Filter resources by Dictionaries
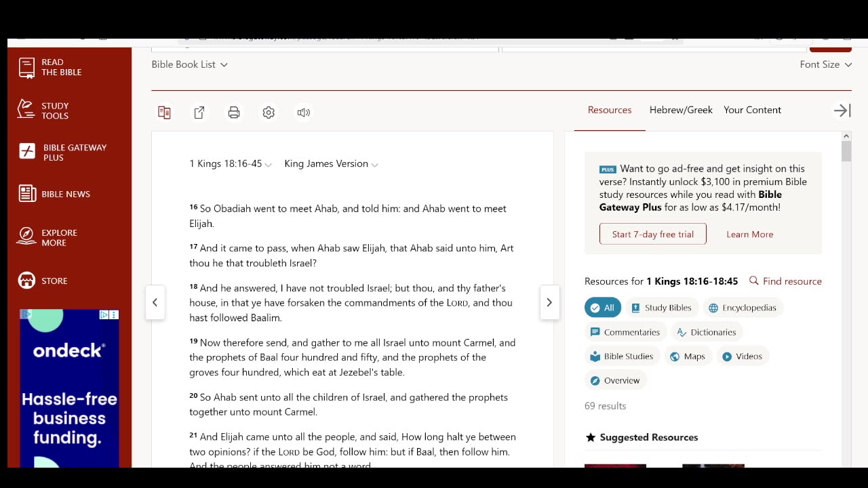This screenshot has height=488, width=868. click(706, 332)
